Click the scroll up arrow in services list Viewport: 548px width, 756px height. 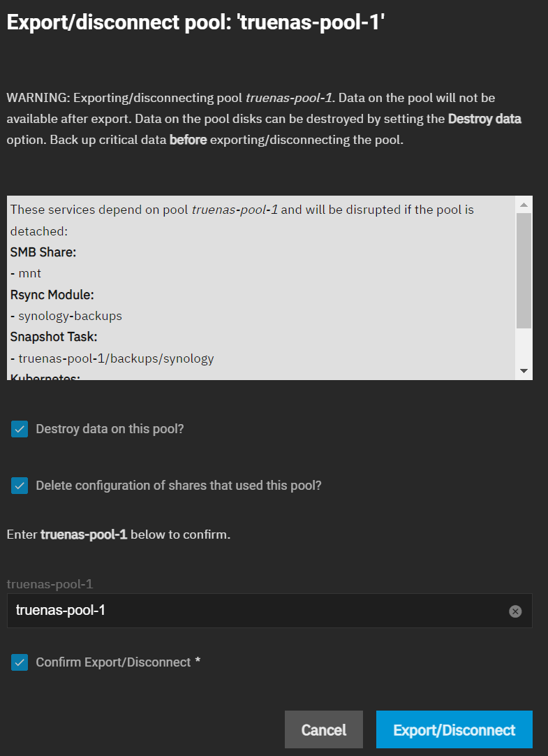point(524,205)
